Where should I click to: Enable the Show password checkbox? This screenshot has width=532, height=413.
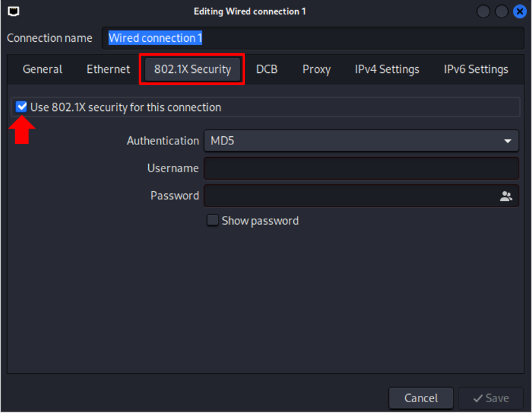(213, 220)
